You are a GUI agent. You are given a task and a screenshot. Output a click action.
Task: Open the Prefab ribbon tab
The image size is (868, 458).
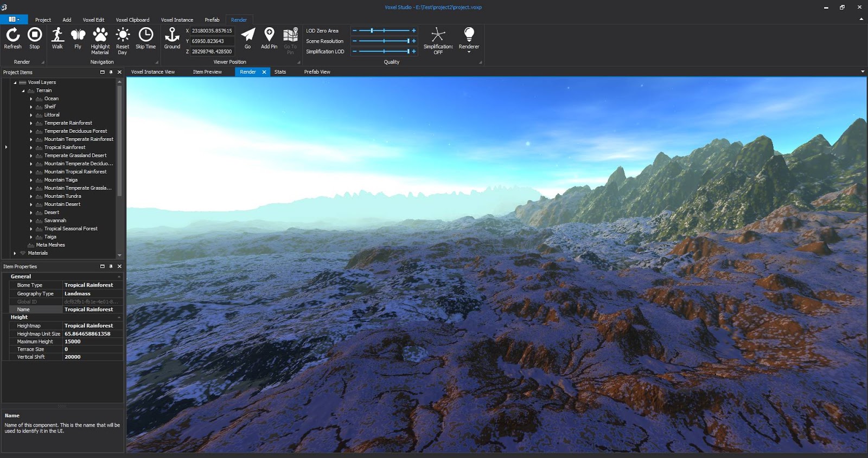pyautogui.click(x=212, y=20)
